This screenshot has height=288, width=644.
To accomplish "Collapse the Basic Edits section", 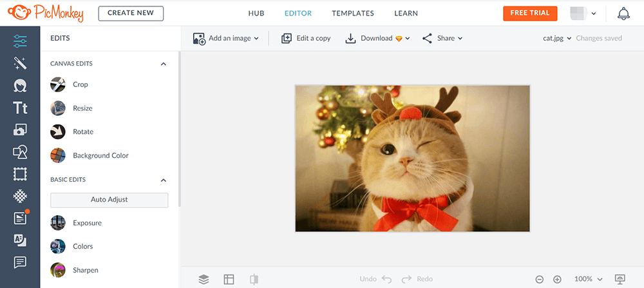I will pyautogui.click(x=164, y=180).
